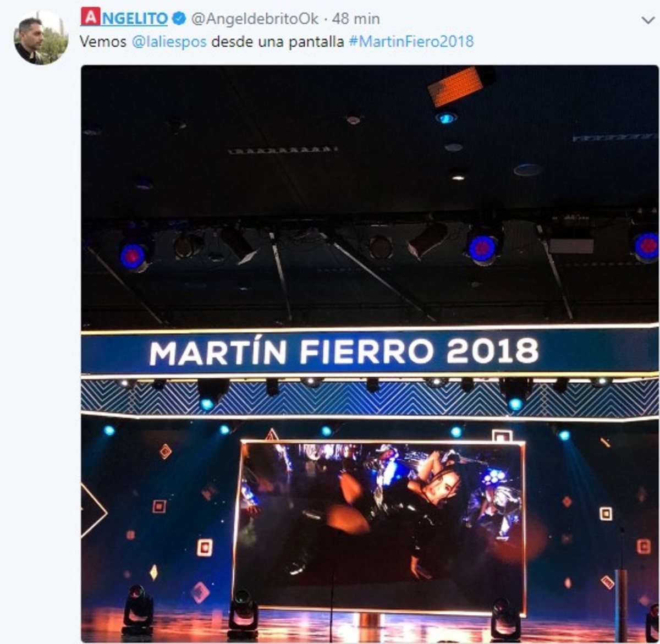Click the MARTÍN FIERRO 2018 banner in photo
The image size is (660, 644).
(370, 353)
